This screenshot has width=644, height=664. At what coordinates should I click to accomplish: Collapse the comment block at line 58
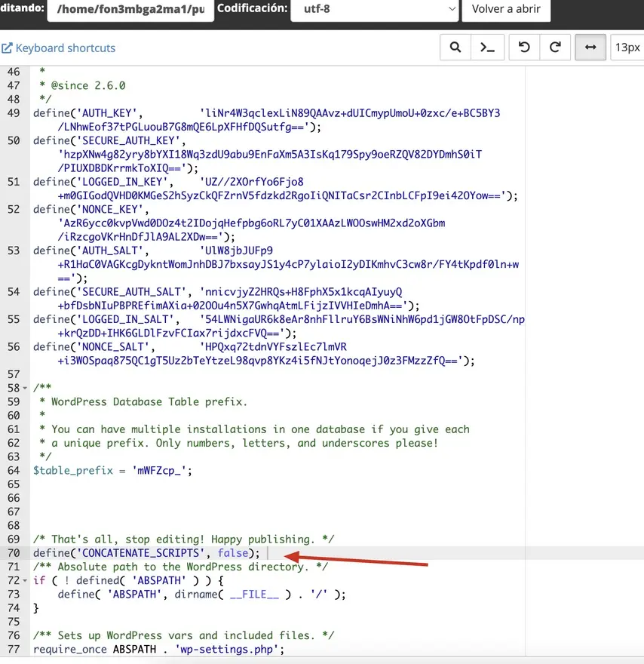click(x=25, y=388)
